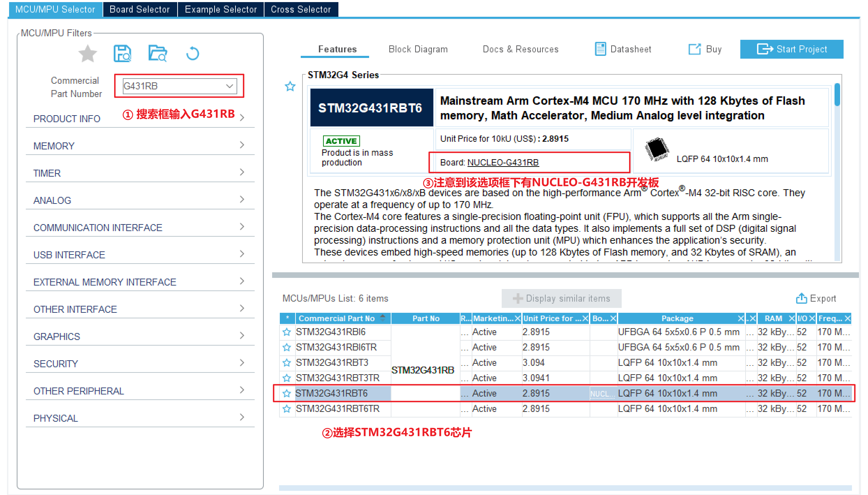Toggle favorite star for STM32G431RBI6 row
The image size is (868, 495).
coord(287,332)
